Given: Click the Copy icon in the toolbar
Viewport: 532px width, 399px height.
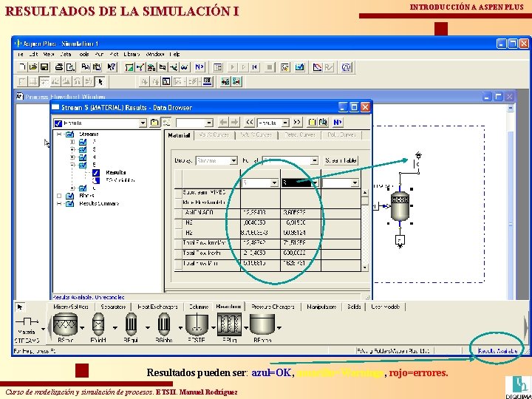Looking at the screenshot, I should pos(86,67).
